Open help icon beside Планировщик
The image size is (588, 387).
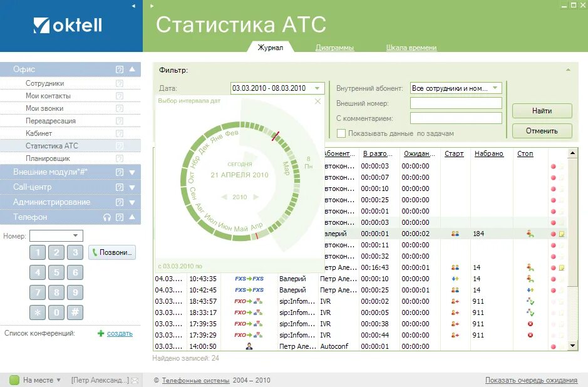120,158
